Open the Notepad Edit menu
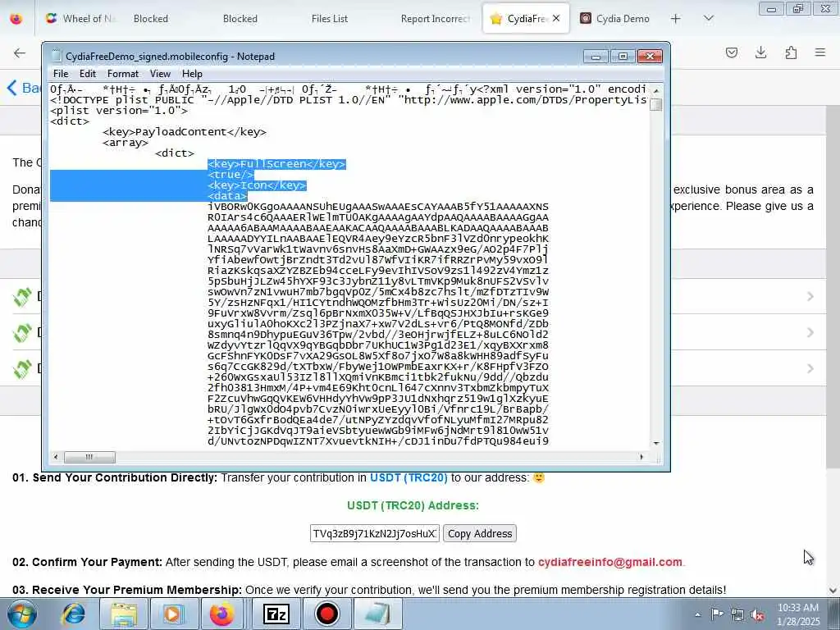840x630 pixels. pyautogui.click(x=87, y=73)
